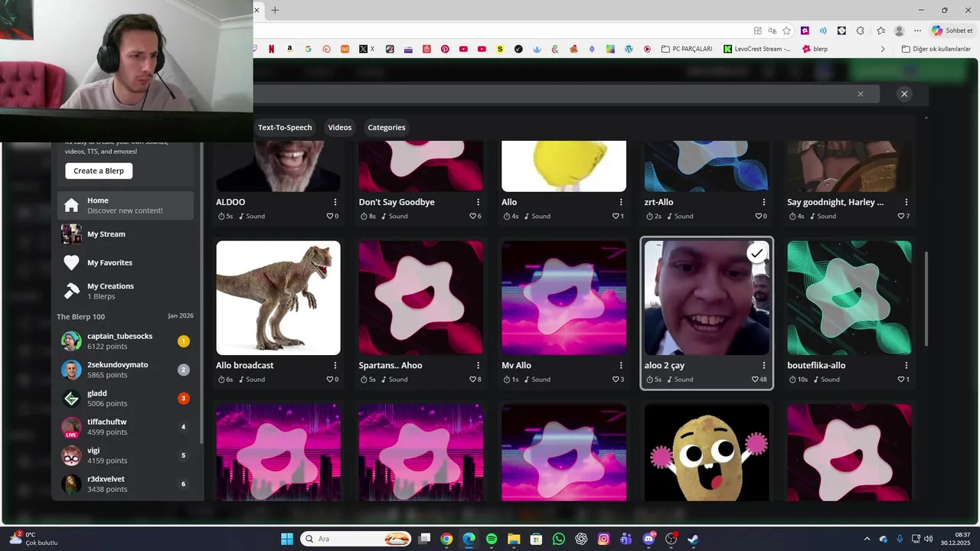The height and width of the screenshot is (551, 980).
Task: Clear the search field with small X
Action: pyautogui.click(x=861, y=94)
